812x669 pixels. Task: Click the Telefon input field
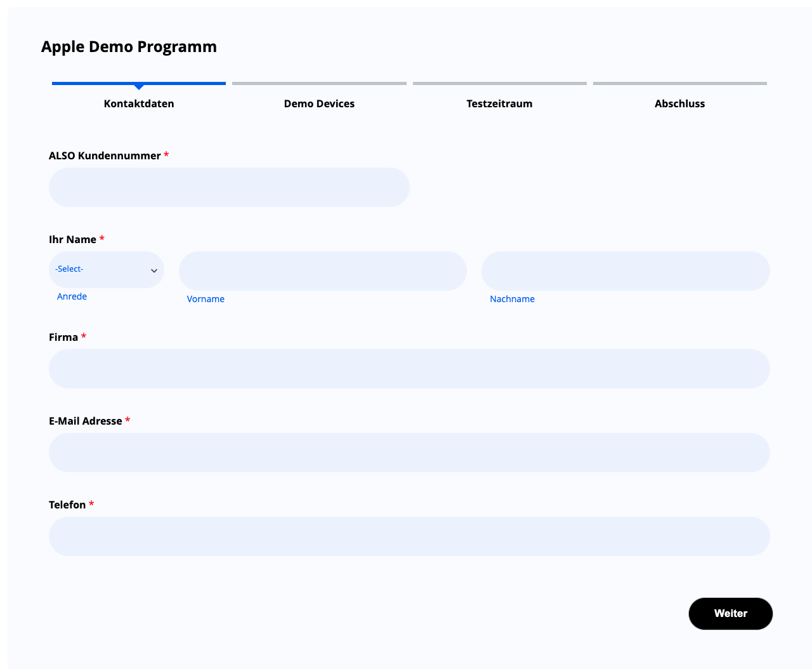(x=409, y=536)
